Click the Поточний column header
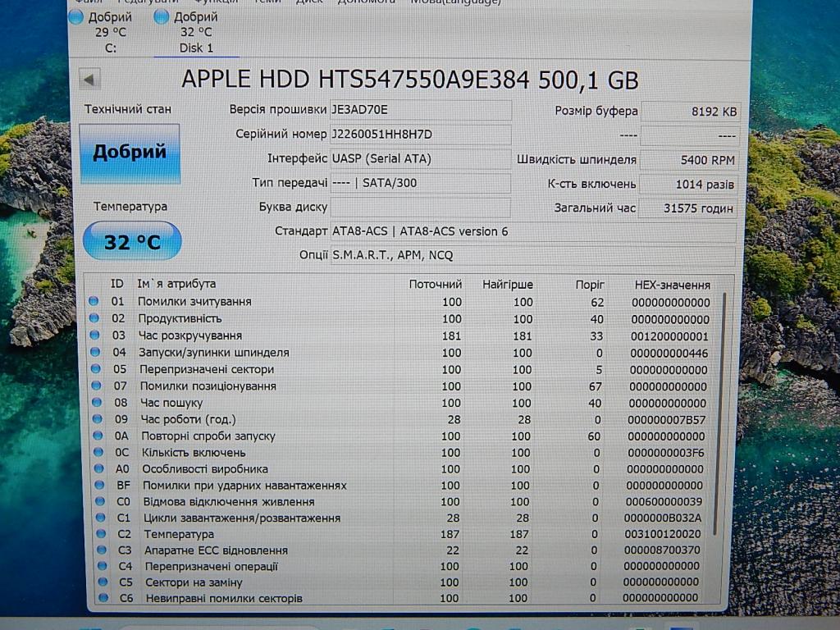Viewport: 840px width, 630px height. (436, 285)
